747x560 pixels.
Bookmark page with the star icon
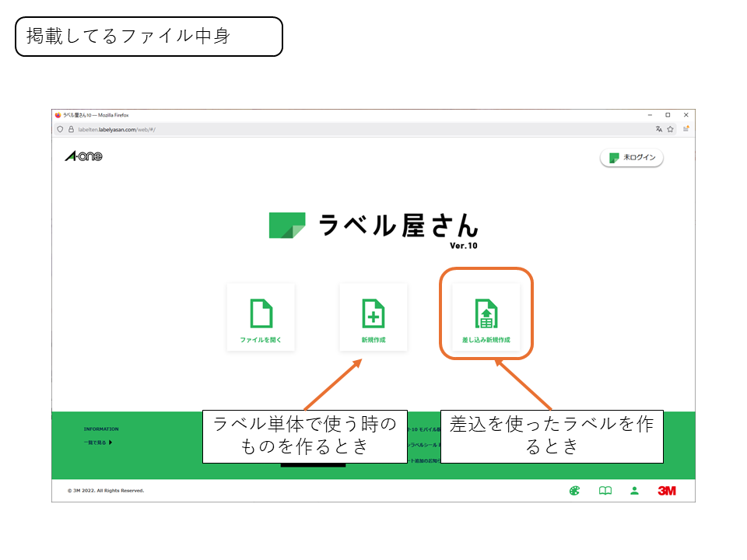pos(670,129)
